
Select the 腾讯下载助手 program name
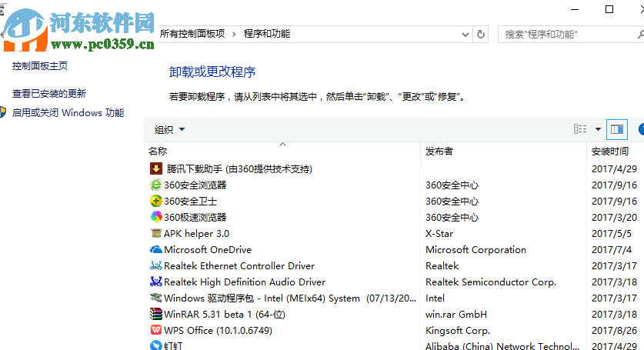[239, 168]
